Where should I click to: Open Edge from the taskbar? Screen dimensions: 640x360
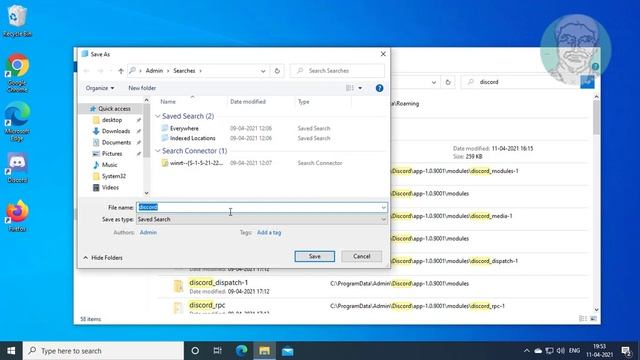tap(241, 351)
